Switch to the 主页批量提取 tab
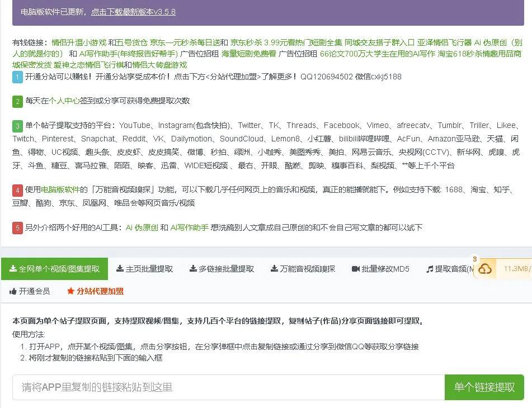This screenshot has width=532, height=408. point(144,269)
